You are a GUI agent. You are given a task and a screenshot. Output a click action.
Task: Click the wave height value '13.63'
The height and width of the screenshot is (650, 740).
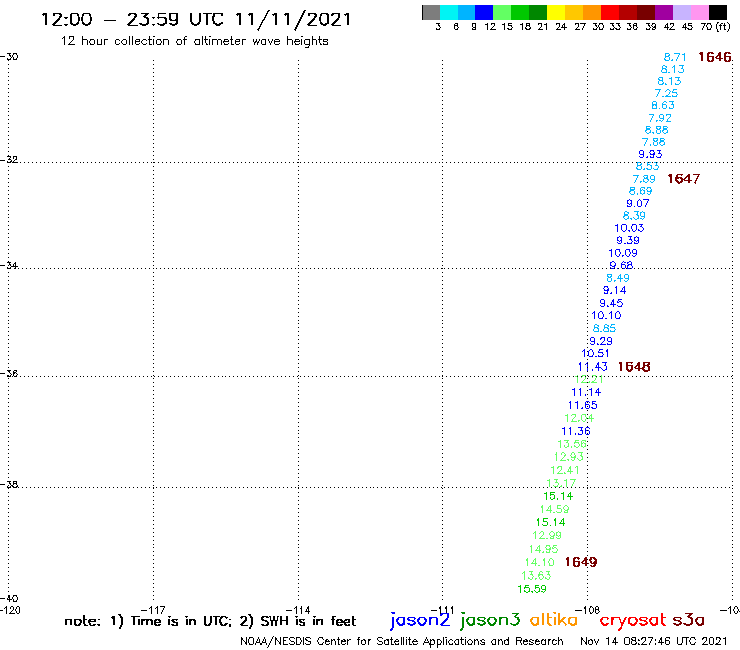pos(536,575)
